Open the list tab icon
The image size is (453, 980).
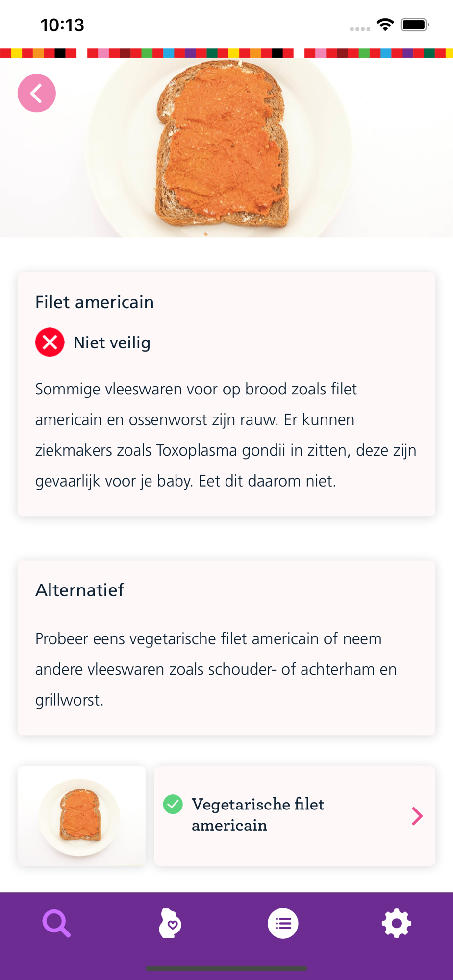click(x=283, y=924)
